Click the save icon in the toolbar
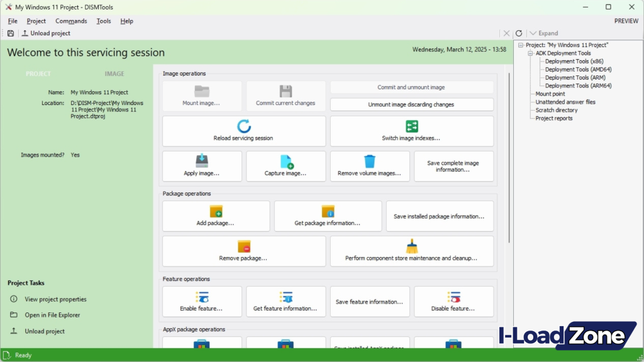The height and width of the screenshot is (362, 644). (11, 33)
